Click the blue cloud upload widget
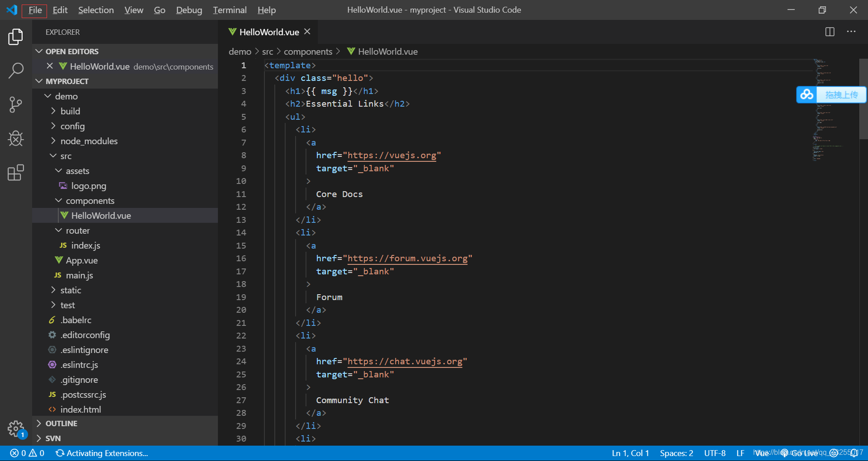Image resolution: width=868 pixels, height=461 pixels. [x=831, y=94]
